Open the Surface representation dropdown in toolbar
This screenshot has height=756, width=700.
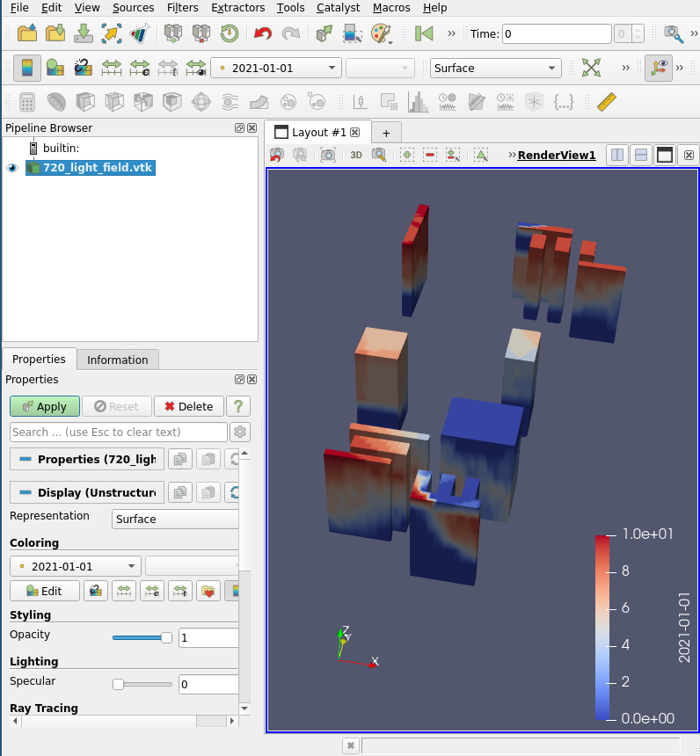tap(496, 68)
